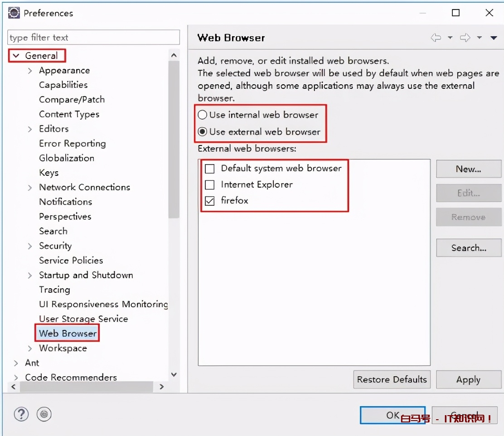Click the forward navigation arrow icon
Viewport: 504px width, 436px height.
pos(465,38)
